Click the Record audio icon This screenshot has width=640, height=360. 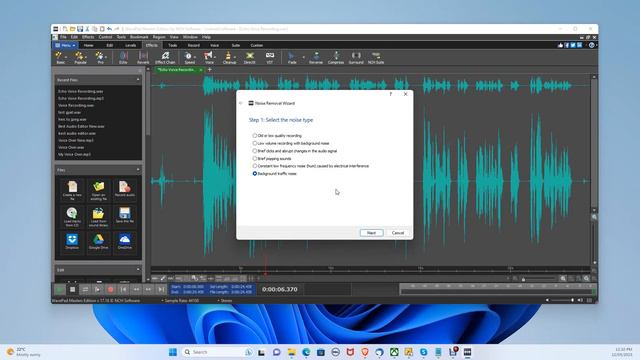(x=124, y=190)
